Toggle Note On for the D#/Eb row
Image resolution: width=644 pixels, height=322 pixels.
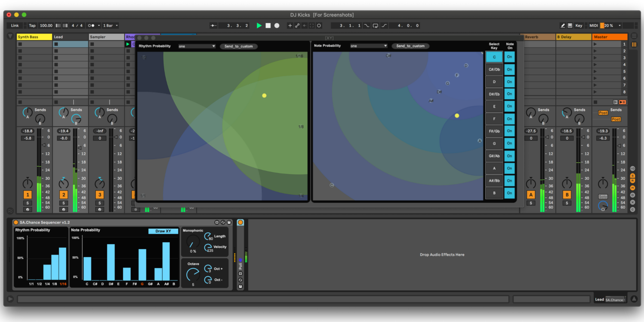coord(510,94)
